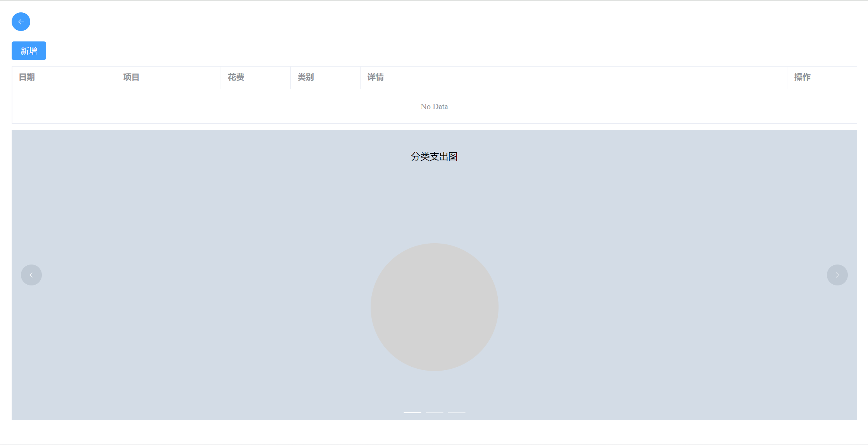Select the second carousel indicator
Viewport: 868px width, 445px height.
[435, 412]
